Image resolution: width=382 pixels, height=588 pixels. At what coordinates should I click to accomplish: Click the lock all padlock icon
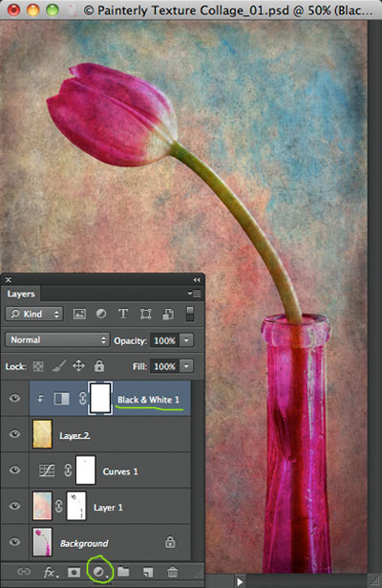click(99, 365)
